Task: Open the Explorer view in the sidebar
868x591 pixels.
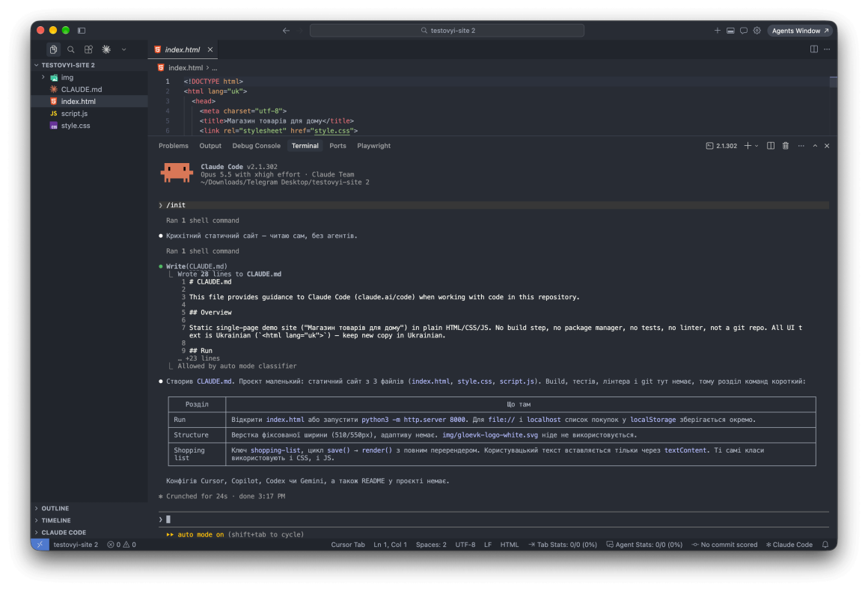Action: [53, 49]
